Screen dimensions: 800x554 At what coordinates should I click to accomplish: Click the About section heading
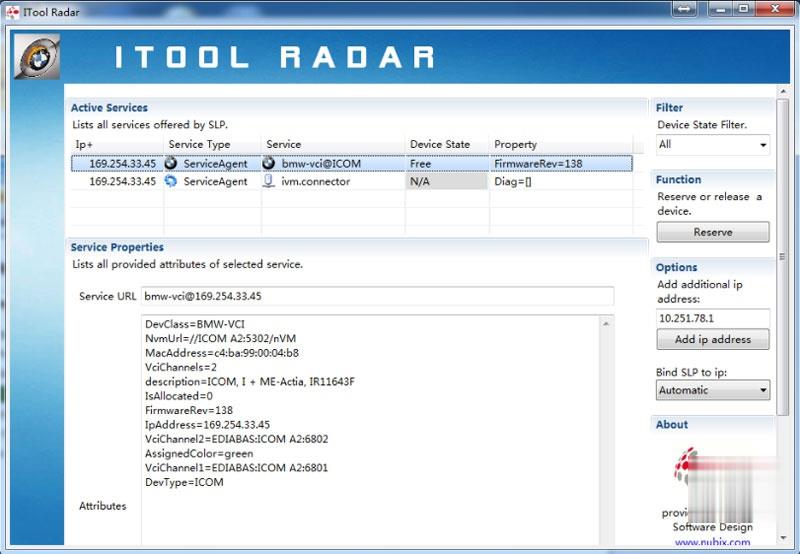672,424
